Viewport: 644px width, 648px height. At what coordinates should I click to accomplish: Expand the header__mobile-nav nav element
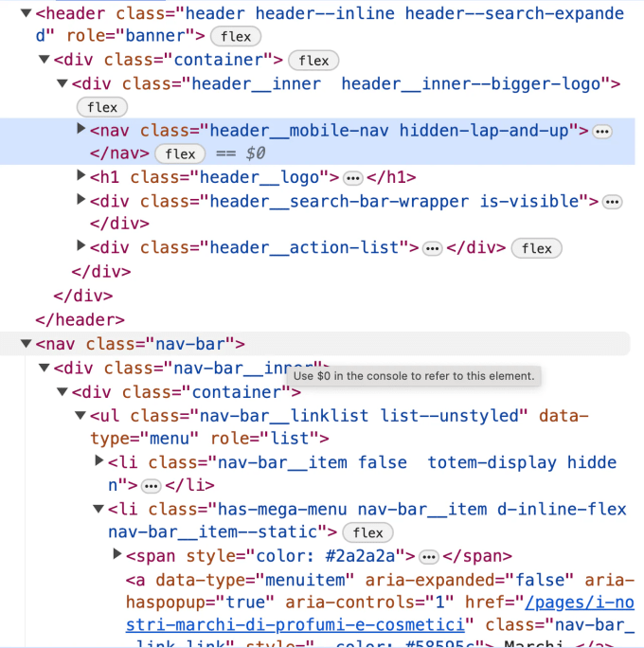click(x=80, y=129)
